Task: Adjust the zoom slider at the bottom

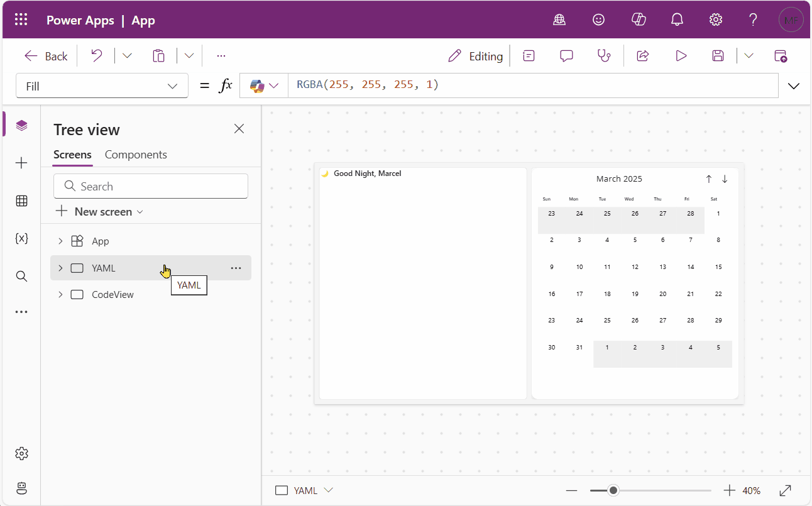Action: click(x=613, y=490)
